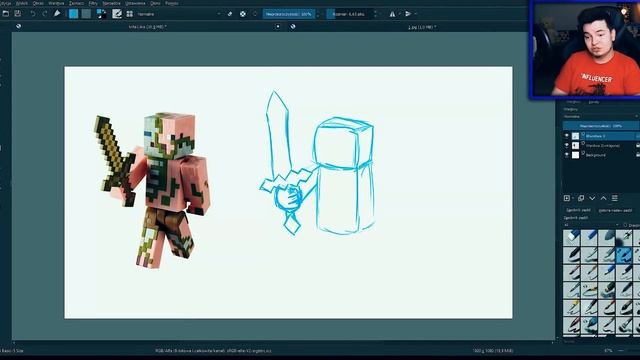Open a file with the toolbar folder icon
Image resolution: width=640 pixels, height=360 pixels.
pyautogui.click(x=6, y=14)
